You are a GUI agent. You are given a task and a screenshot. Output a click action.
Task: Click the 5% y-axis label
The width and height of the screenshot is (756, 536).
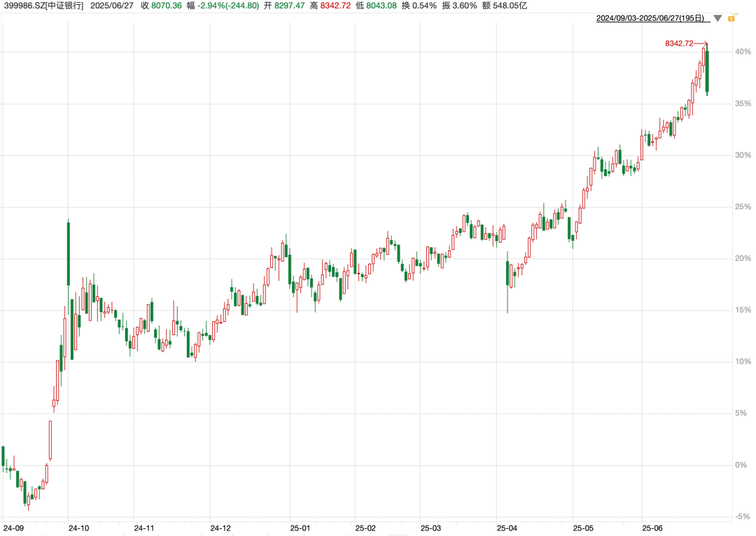coord(743,413)
